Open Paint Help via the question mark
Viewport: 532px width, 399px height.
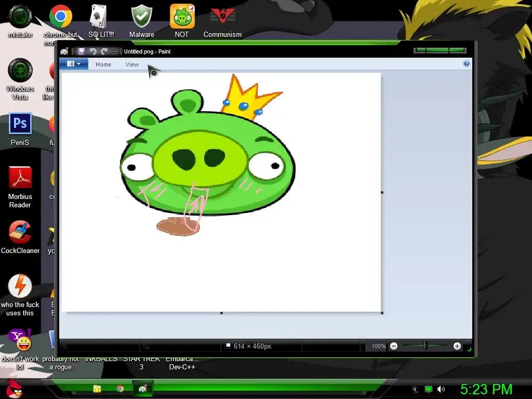(x=467, y=64)
